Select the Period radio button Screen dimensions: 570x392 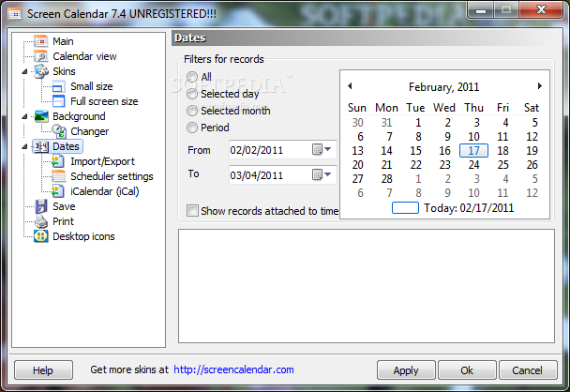point(192,128)
